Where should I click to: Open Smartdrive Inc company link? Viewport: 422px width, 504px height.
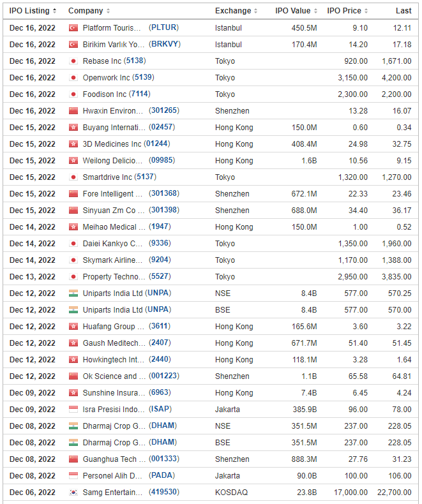coord(107,177)
